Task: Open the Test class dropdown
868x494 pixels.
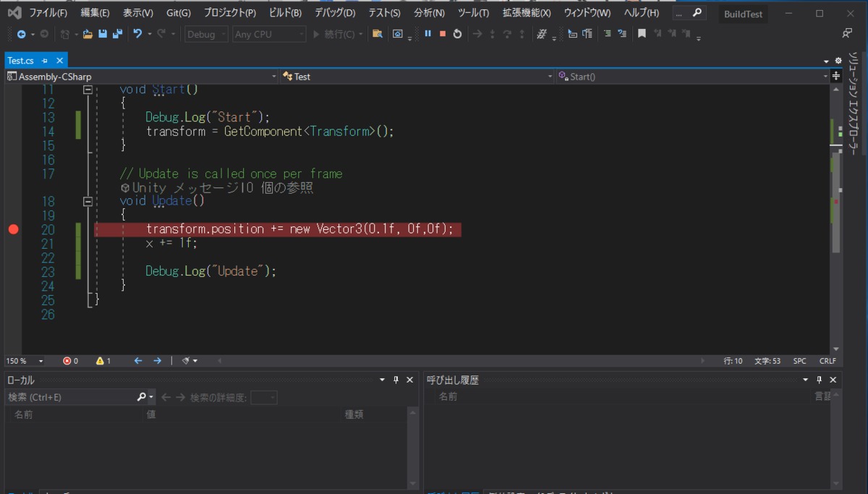Action: (x=417, y=76)
